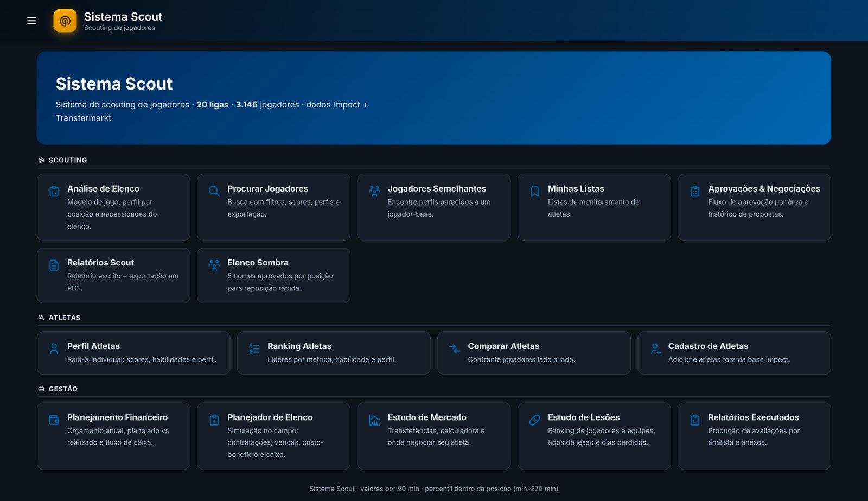Open Perfil Atletas card title

[93, 346]
